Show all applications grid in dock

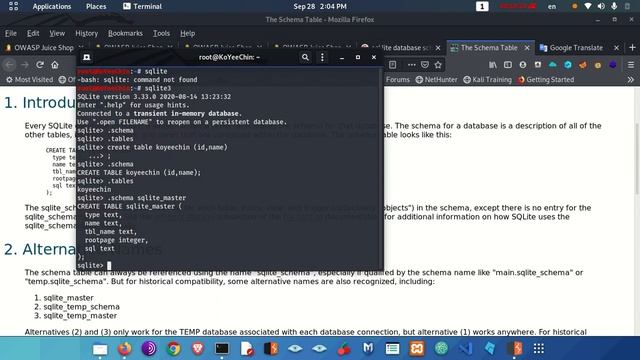click(x=539, y=348)
